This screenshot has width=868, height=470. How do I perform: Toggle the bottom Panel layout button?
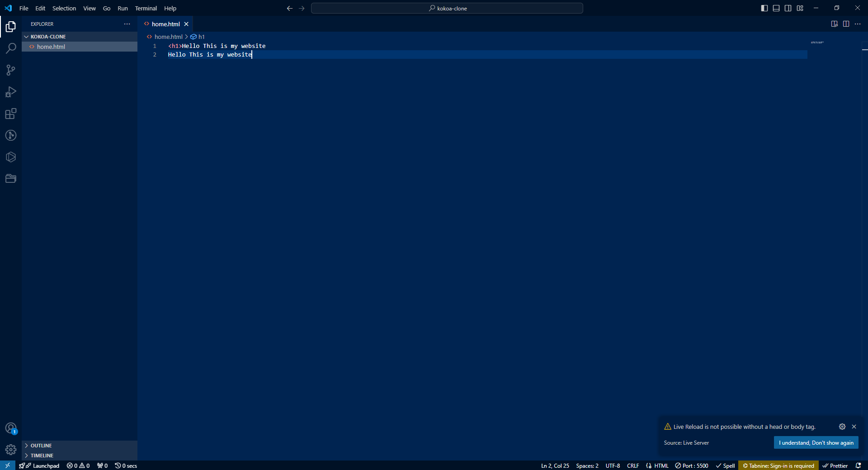[x=776, y=8]
